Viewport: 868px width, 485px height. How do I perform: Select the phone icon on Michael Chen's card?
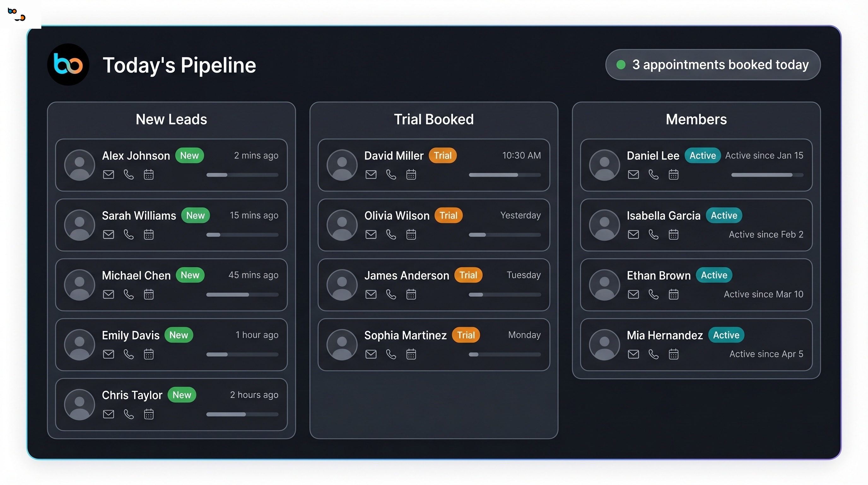[129, 294]
